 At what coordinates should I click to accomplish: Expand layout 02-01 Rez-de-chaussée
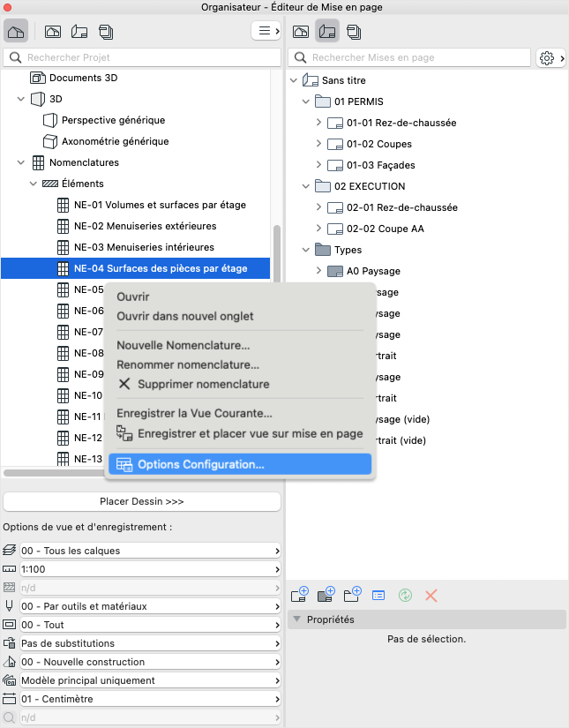click(x=318, y=206)
